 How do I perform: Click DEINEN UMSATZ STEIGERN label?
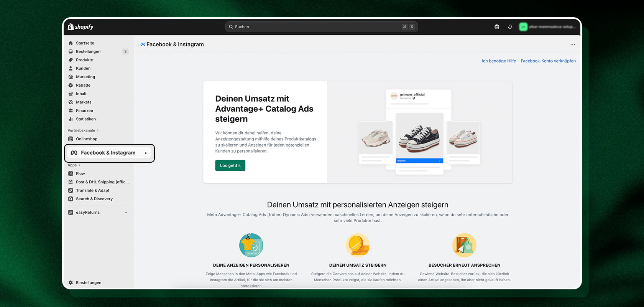tap(358, 265)
